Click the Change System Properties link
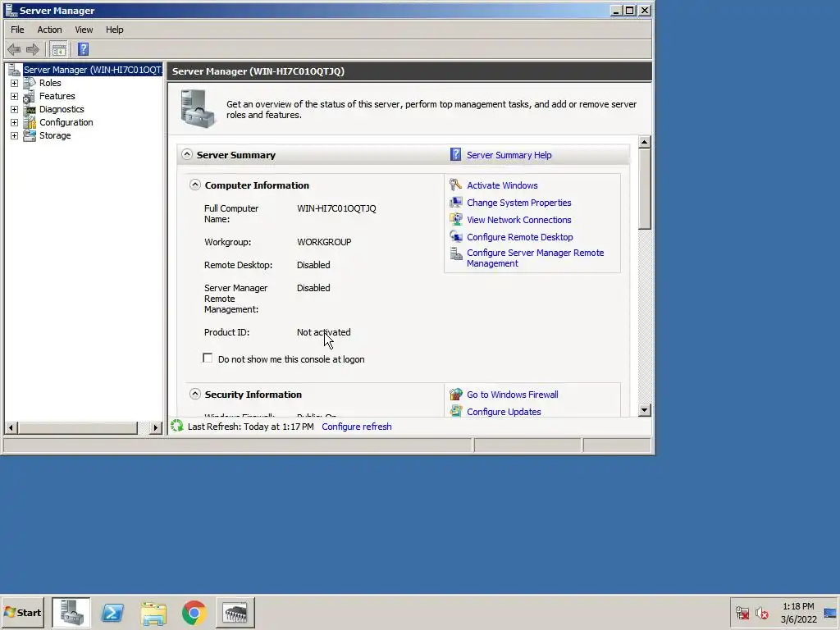Image resolution: width=840 pixels, height=630 pixels. tap(518, 203)
